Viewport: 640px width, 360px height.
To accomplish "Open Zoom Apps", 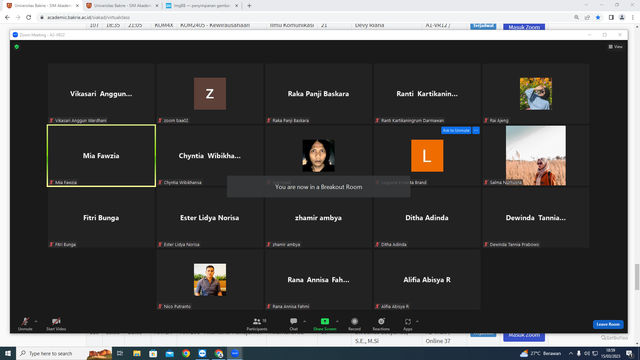I will (x=408, y=324).
